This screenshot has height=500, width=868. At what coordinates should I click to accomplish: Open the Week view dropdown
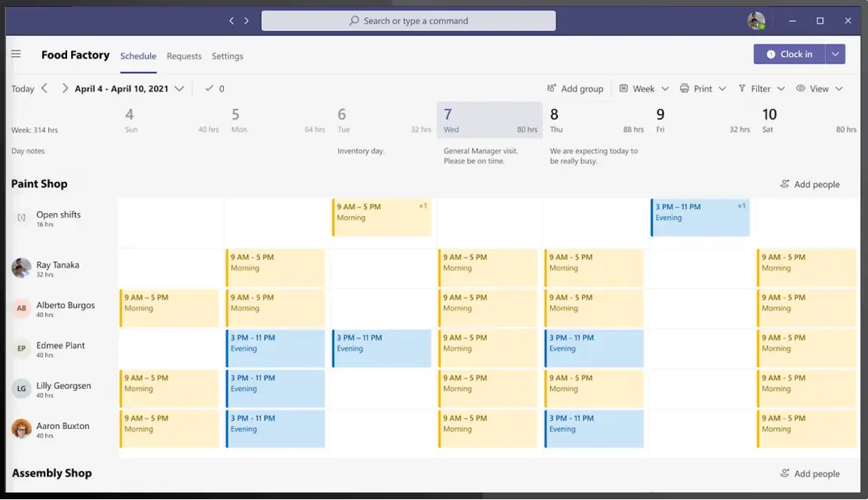644,88
